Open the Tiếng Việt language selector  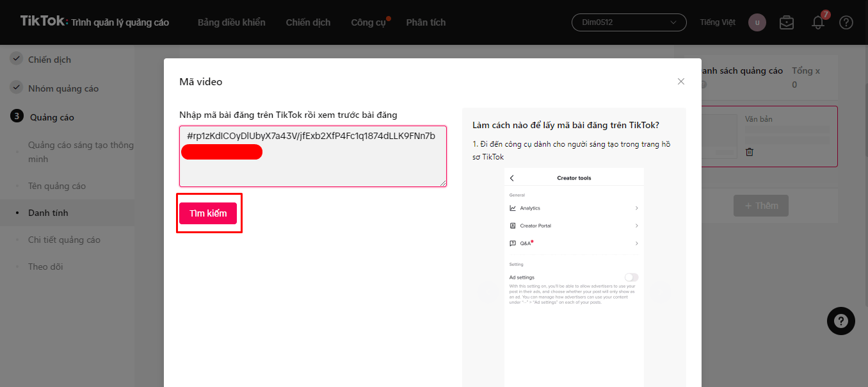pos(718,22)
